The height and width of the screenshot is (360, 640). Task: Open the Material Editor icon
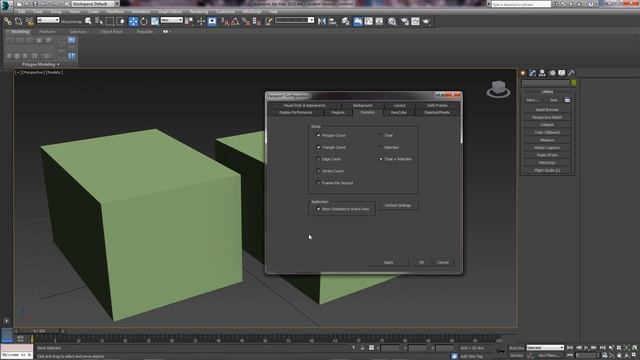pos(393,21)
